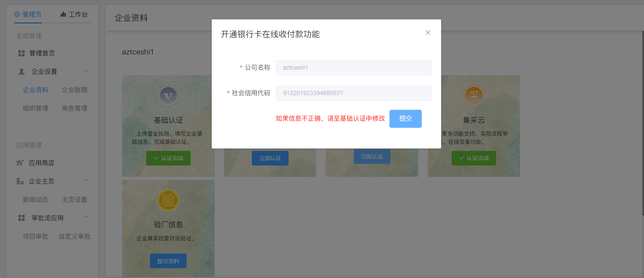644x278 pixels.
Task: Collapse the 企业设置 menu chevron
Action: click(x=86, y=71)
